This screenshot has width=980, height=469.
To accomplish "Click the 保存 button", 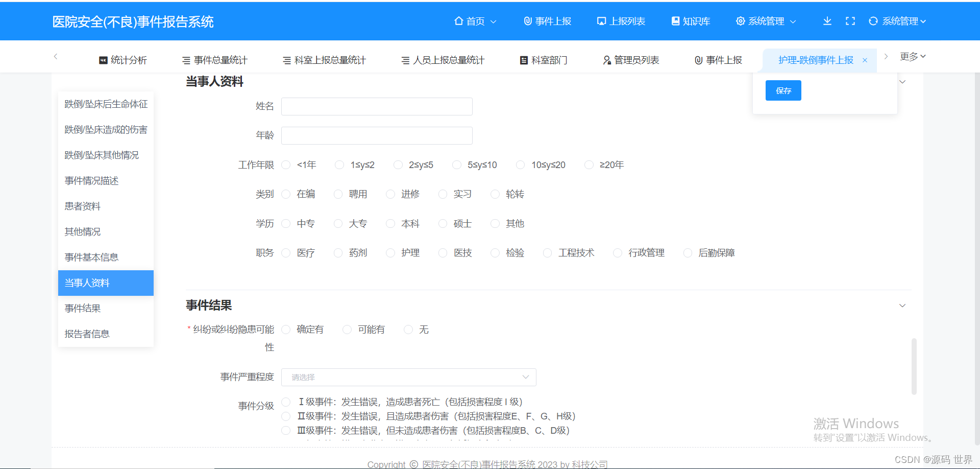I will pos(783,90).
